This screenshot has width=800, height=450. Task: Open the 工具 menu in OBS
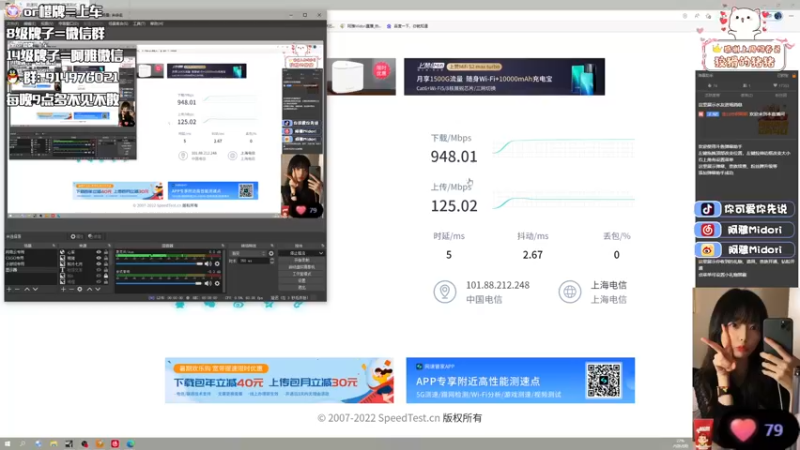coord(139,24)
